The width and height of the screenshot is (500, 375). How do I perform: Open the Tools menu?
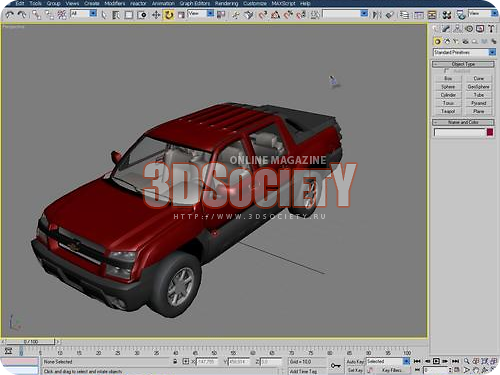click(x=35, y=3)
